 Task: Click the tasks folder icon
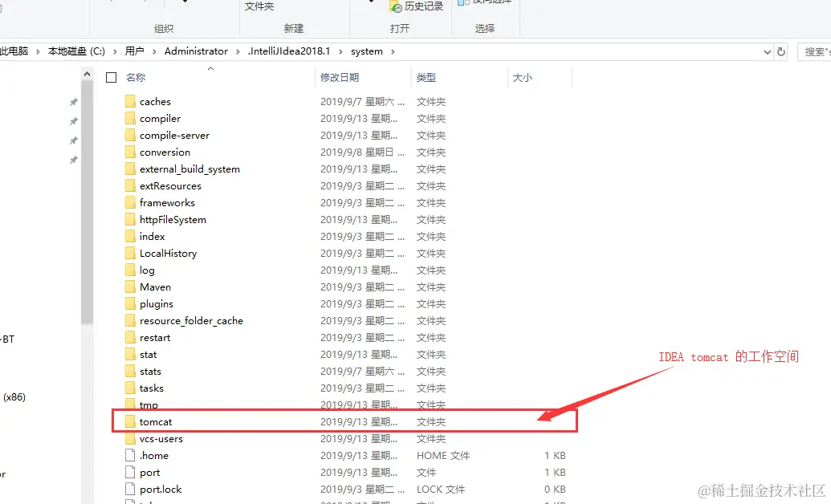tap(130, 388)
